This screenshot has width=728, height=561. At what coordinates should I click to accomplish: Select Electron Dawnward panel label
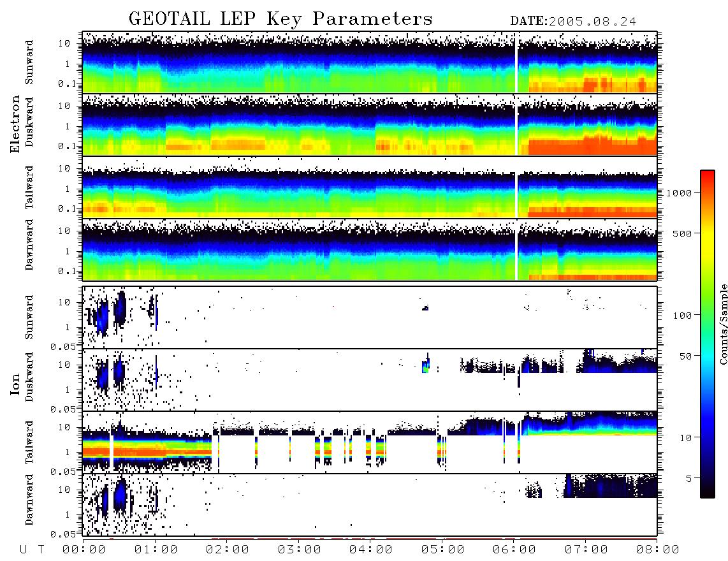[29, 245]
